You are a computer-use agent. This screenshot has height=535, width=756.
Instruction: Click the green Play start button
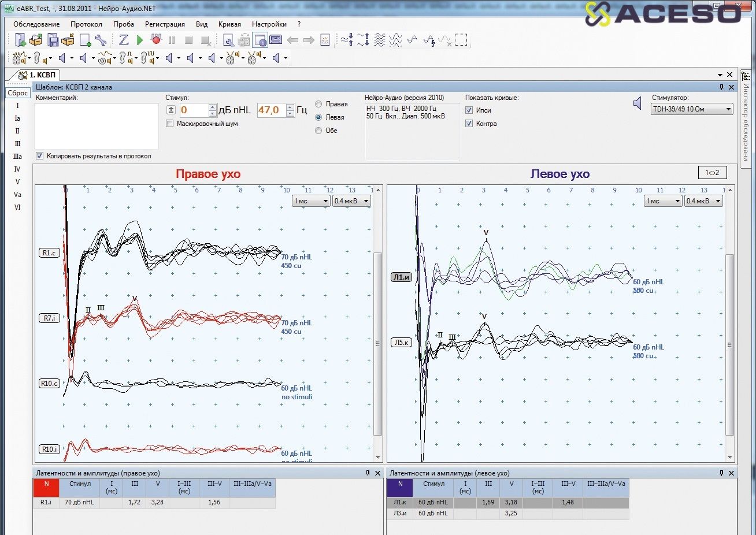tap(140, 40)
